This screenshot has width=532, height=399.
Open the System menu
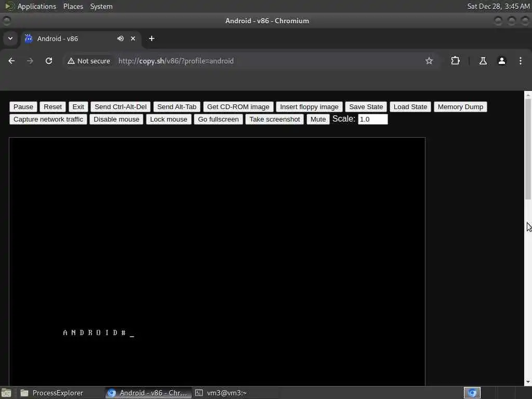point(101,6)
